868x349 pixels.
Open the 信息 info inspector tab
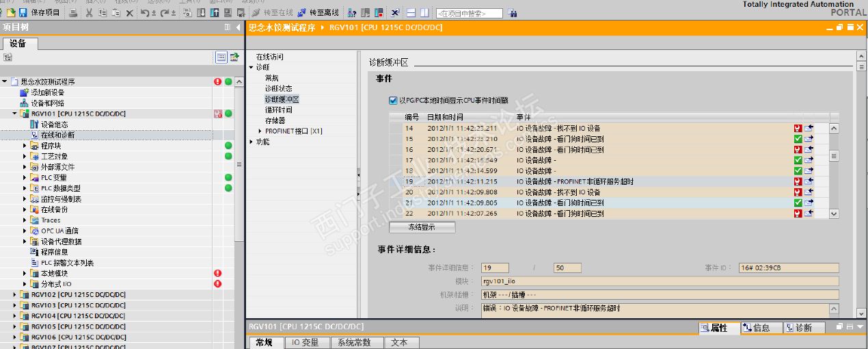[x=761, y=328]
